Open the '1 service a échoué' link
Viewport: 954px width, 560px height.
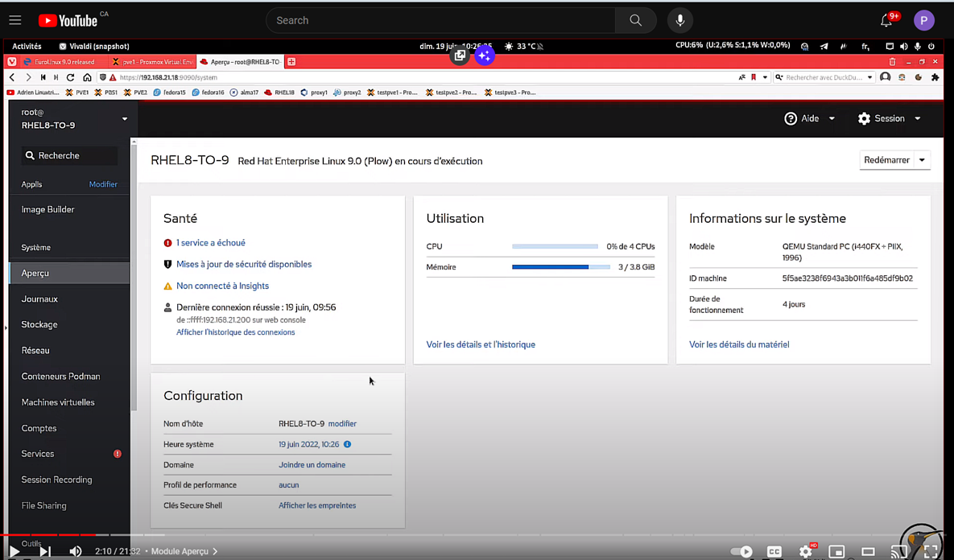[x=210, y=243]
